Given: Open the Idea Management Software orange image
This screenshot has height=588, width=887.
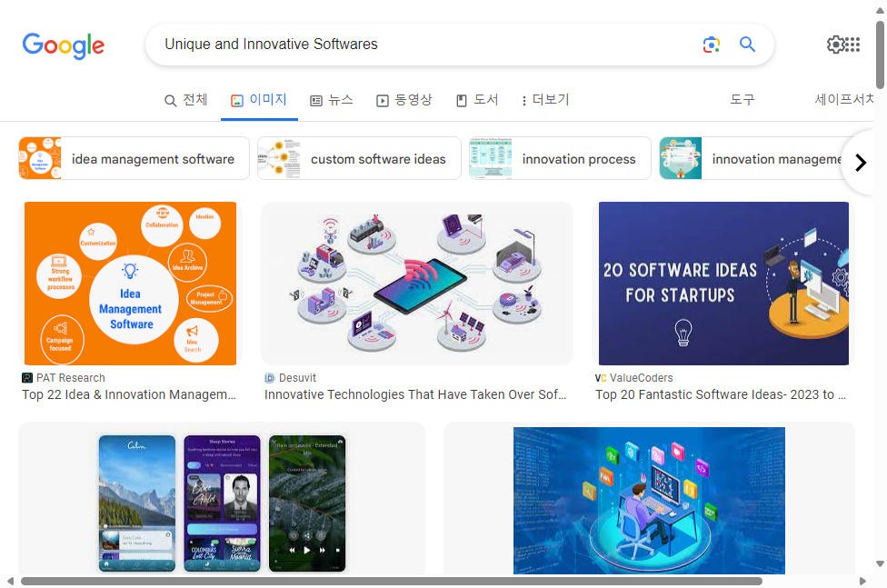Looking at the screenshot, I should click(x=130, y=283).
